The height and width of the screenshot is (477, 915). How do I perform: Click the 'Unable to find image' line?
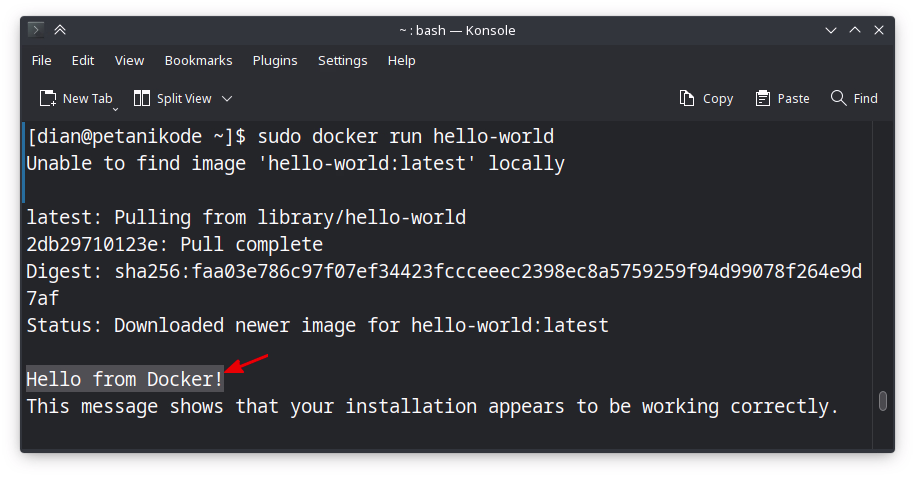(295, 163)
